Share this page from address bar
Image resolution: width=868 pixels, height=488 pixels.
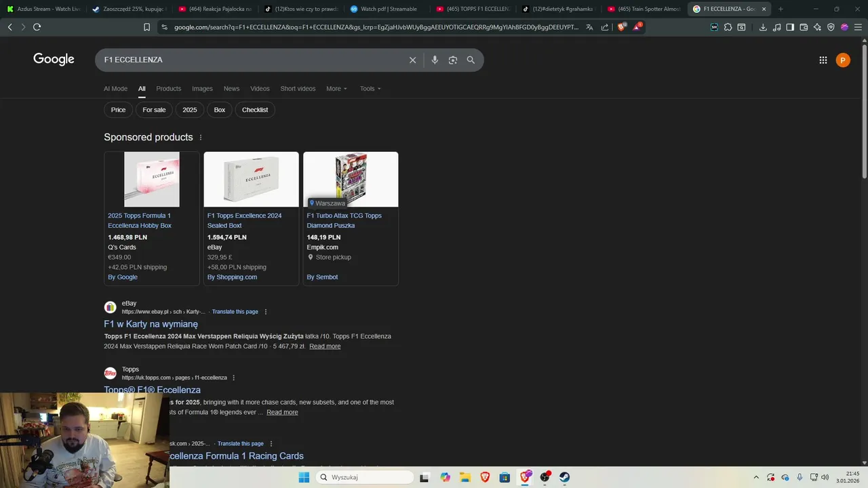click(604, 27)
